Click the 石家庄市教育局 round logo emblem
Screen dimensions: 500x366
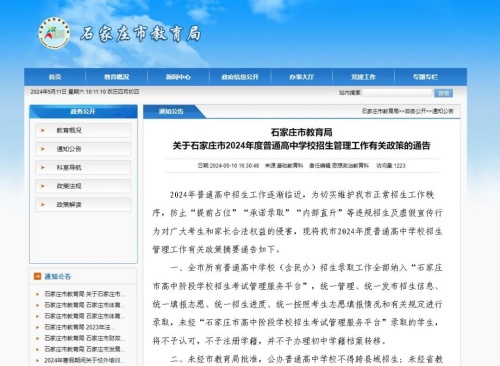click(x=54, y=33)
